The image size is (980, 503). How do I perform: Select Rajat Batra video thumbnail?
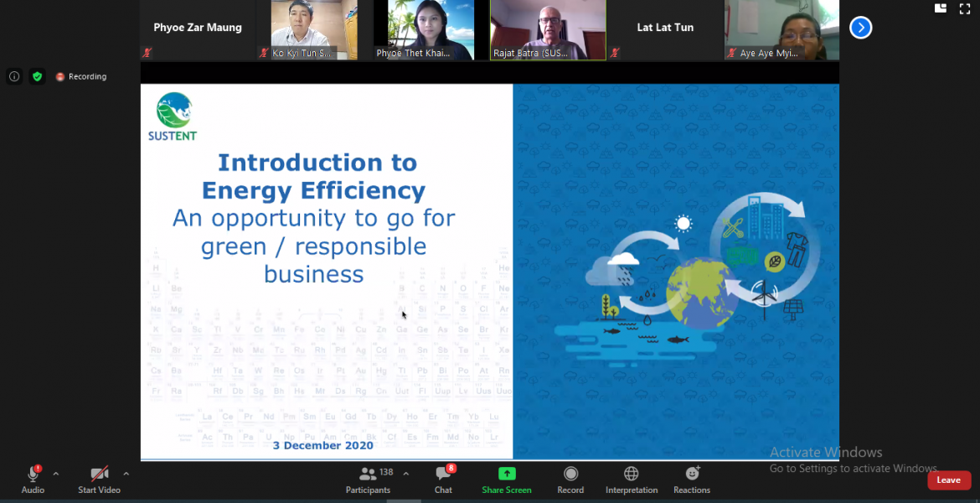(x=548, y=30)
